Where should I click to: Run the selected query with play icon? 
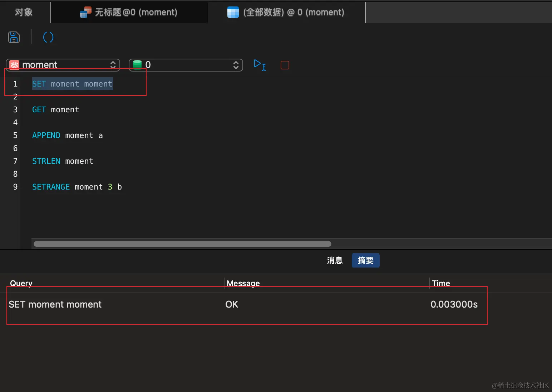260,65
